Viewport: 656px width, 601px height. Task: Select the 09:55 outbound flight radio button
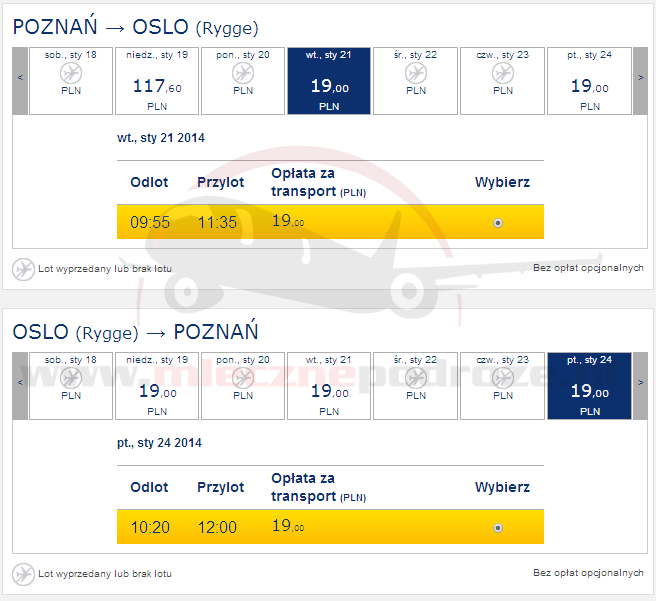[497, 223]
